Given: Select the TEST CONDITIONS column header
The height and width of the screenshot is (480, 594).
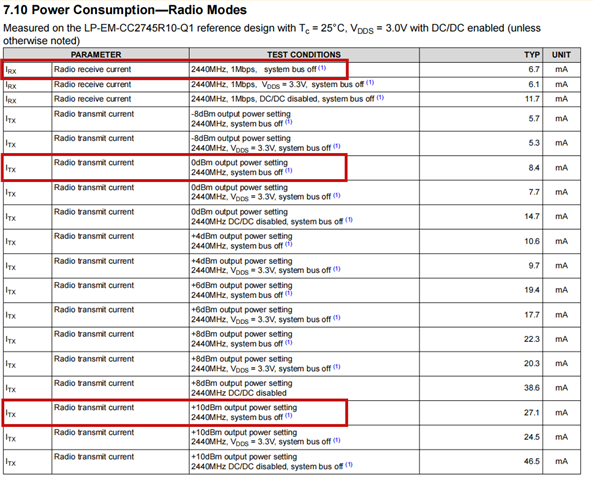Looking at the screenshot, I should (304, 55).
